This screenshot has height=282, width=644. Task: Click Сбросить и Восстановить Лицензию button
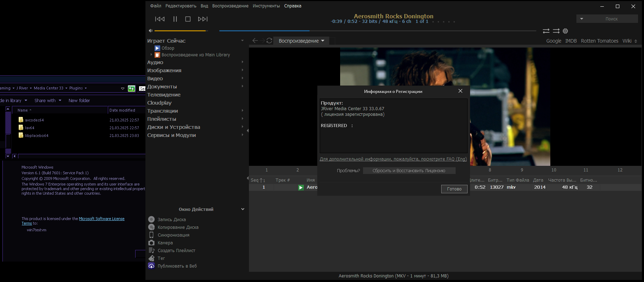(x=409, y=171)
